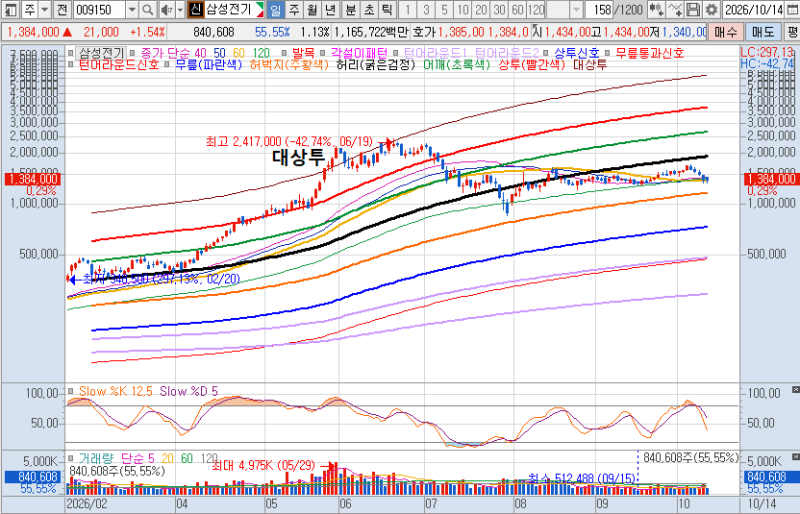Click the 매도 sell button
800x514 pixels.
tap(763, 32)
